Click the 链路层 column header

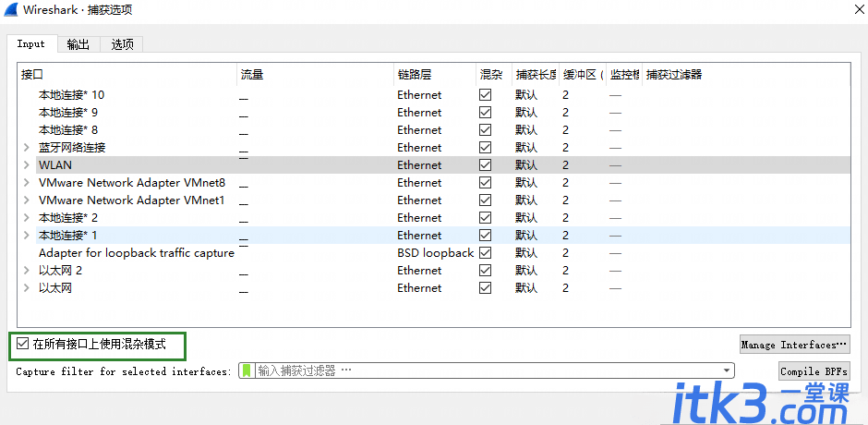click(x=435, y=74)
